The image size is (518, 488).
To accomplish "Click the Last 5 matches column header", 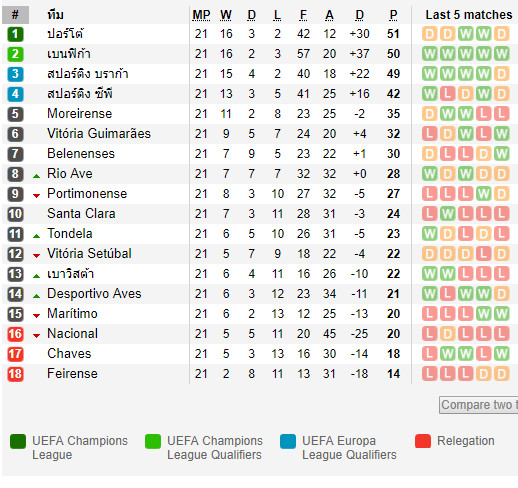I will pyautogui.click(x=469, y=15).
